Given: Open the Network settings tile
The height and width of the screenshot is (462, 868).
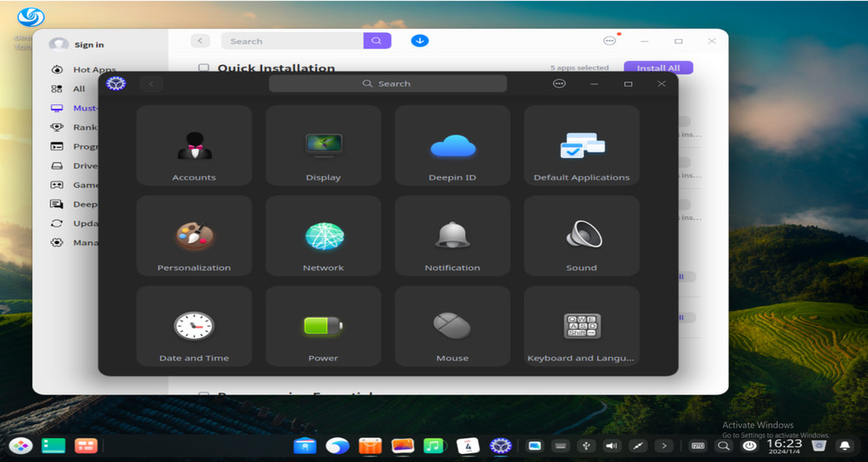Looking at the screenshot, I should tap(323, 236).
